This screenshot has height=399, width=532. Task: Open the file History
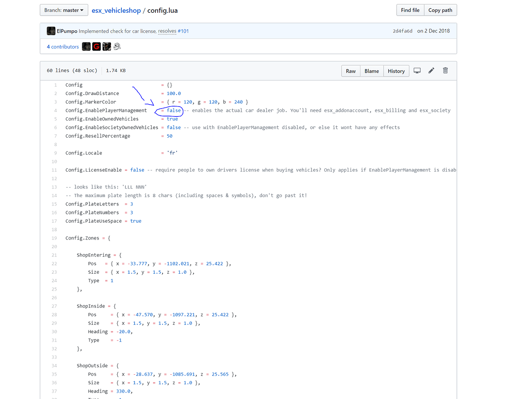(x=396, y=71)
